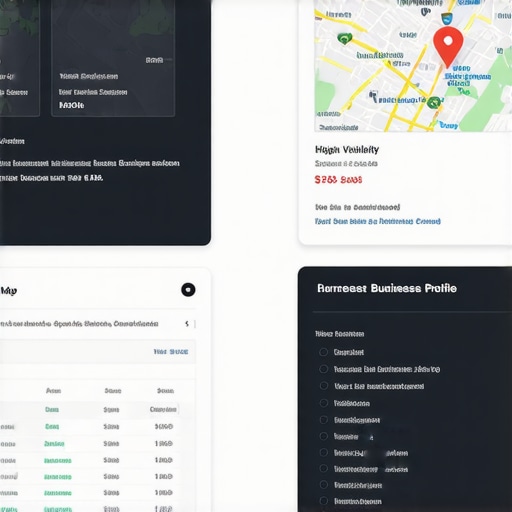Select the fifth radio option in Business Profile panel
Image resolution: width=512 pixels, height=512 pixels.
[x=323, y=420]
